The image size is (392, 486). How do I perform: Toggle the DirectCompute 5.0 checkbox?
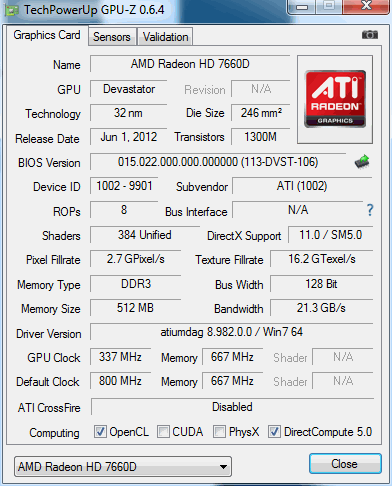click(274, 432)
